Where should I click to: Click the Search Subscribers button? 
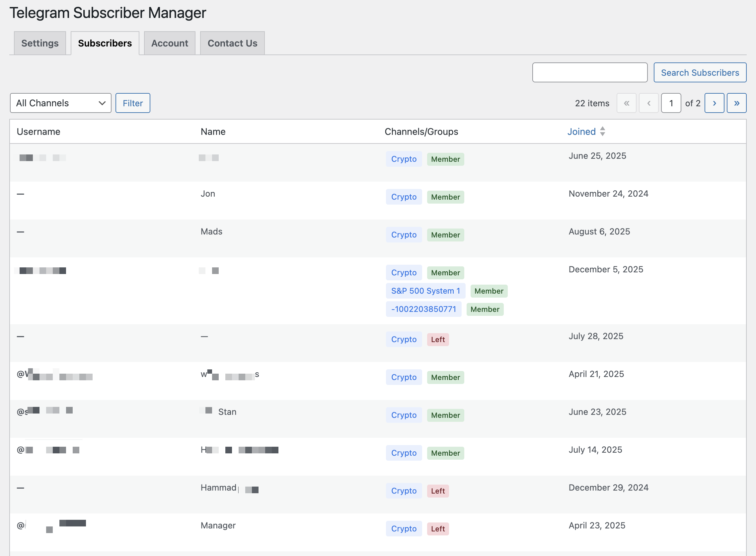tap(700, 72)
